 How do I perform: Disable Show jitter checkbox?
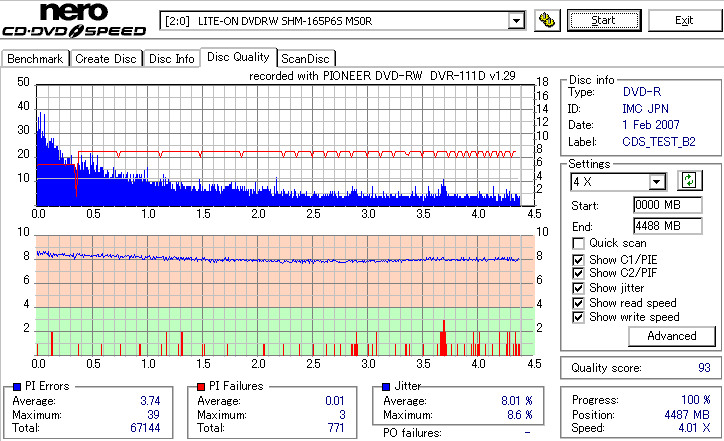[578, 288]
